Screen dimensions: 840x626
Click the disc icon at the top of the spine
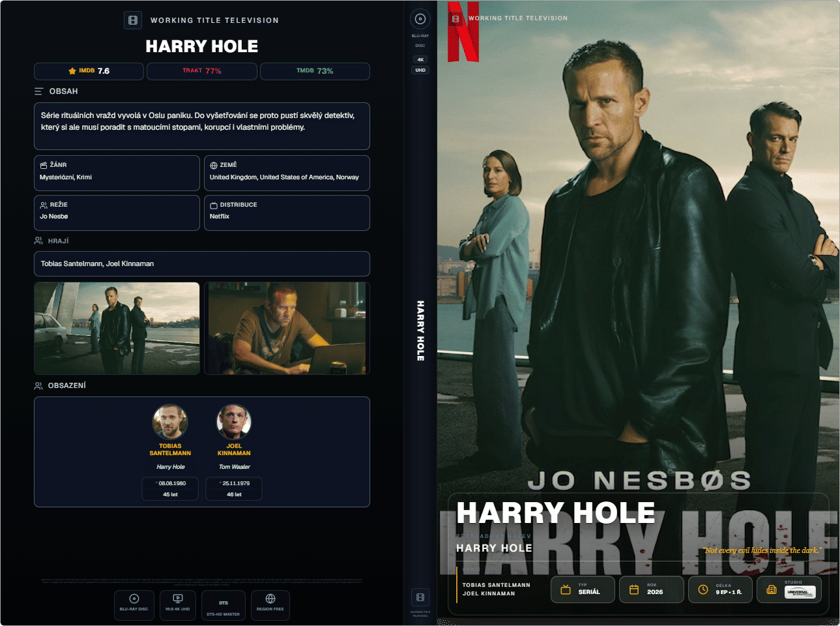pos(420,19)
